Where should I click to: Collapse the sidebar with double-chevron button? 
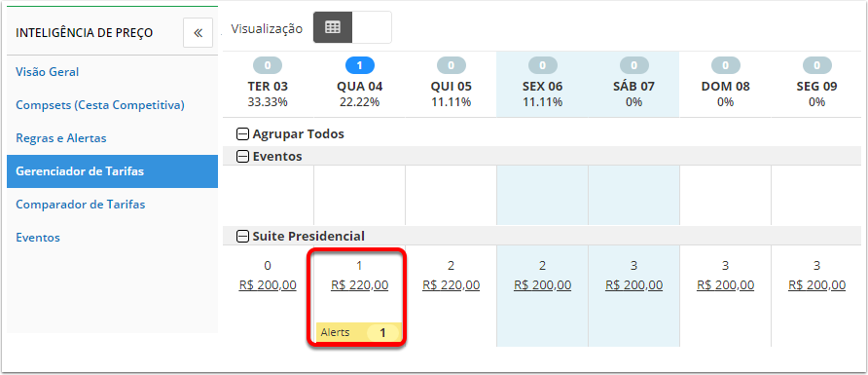coord(198,33)
